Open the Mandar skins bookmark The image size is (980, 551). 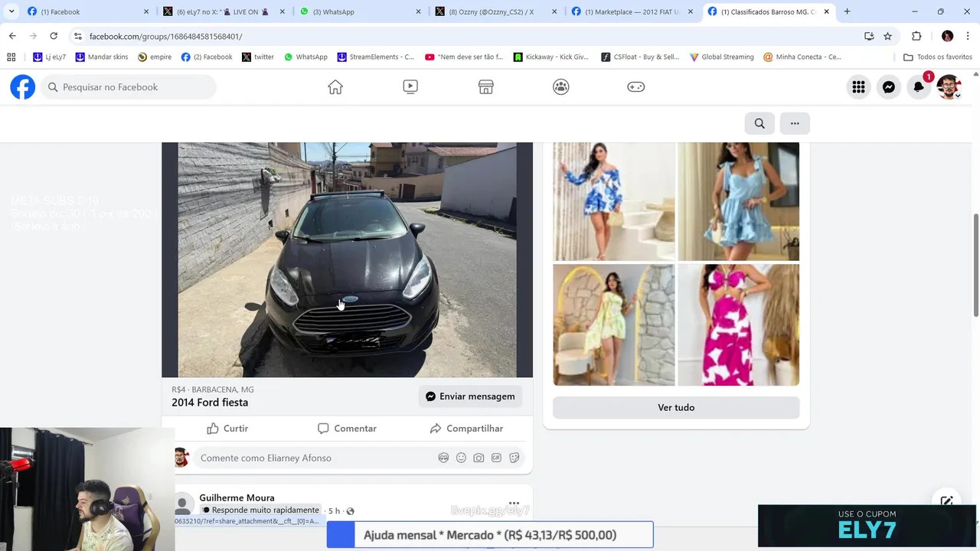click(102, 57)
